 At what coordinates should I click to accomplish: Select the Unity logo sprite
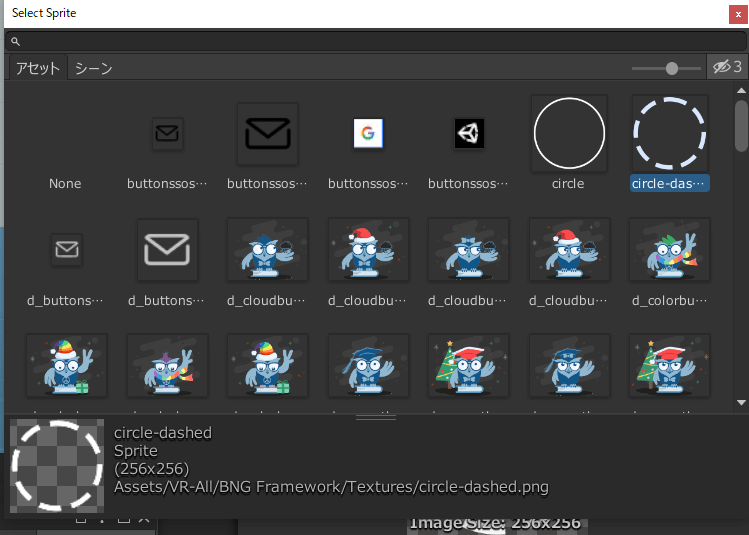[x=469, y=133]
